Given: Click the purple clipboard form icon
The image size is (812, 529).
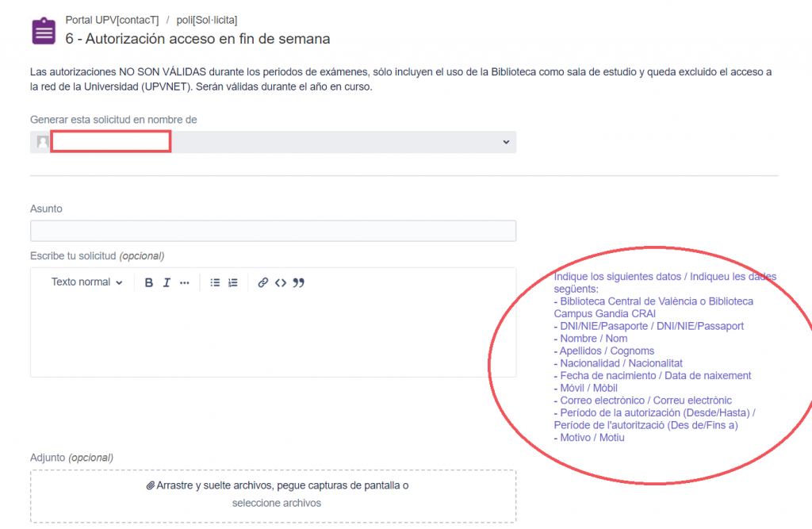Looking at the screenshot, I should pyautogui.click(x=44, y=31).
